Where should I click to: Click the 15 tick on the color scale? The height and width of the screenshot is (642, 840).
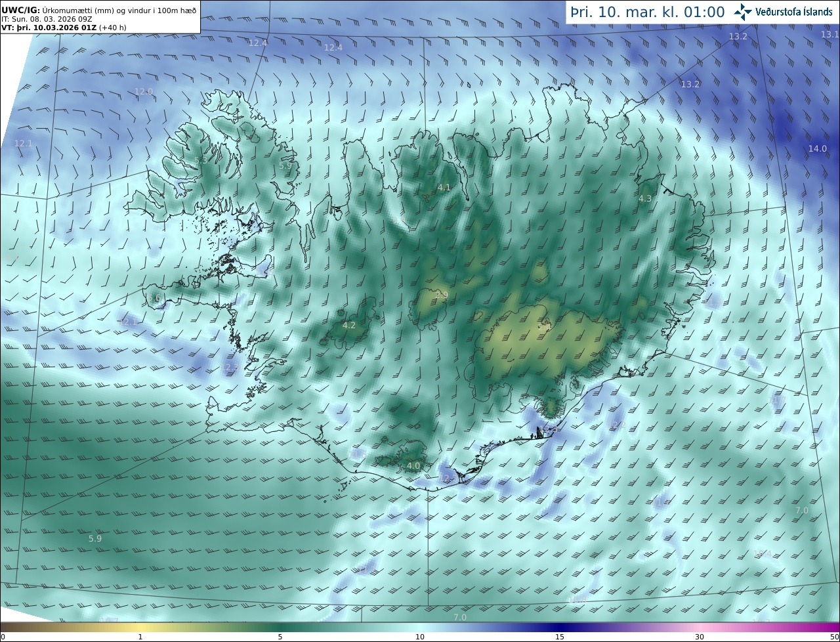pyautogui.click(x=560, y=637)
